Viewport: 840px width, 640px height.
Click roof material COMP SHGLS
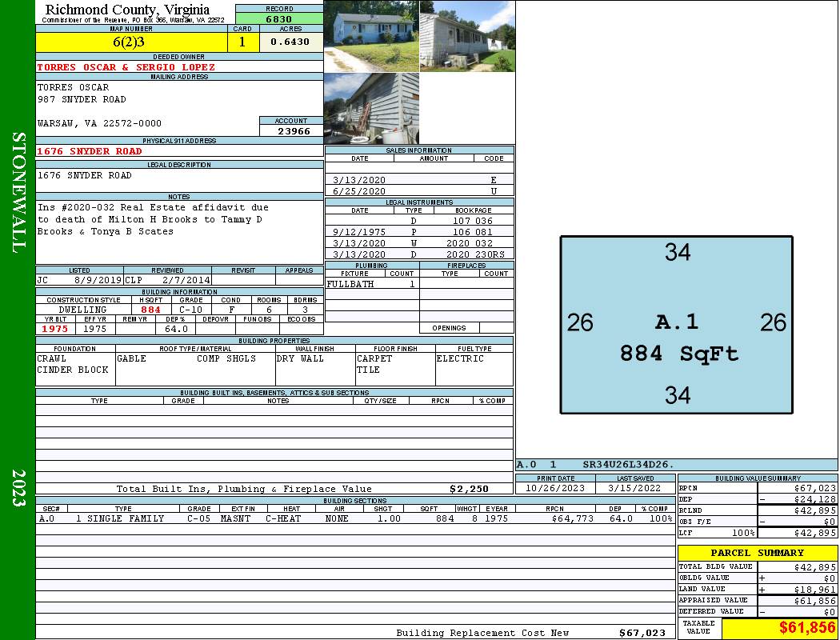click(x=226, y=358)
